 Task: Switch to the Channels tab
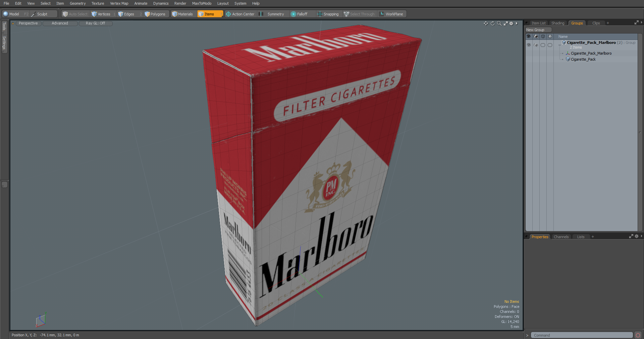[561, 237]
